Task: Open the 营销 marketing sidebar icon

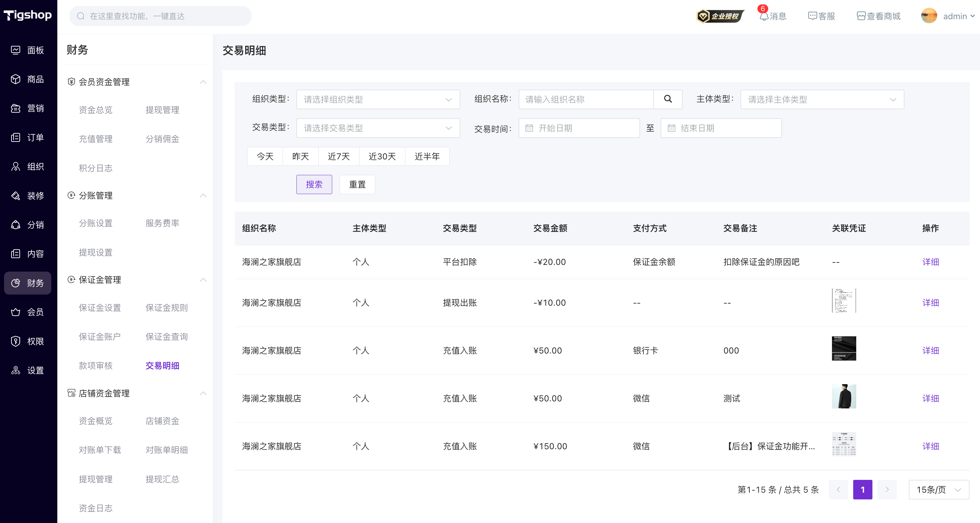Action: click(16, 108)
